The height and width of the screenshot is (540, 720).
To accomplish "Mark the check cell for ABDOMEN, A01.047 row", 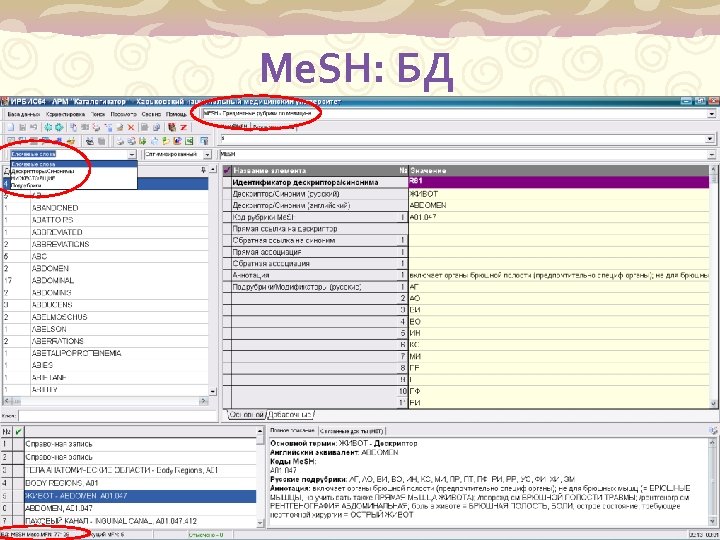I will [18, 508].
